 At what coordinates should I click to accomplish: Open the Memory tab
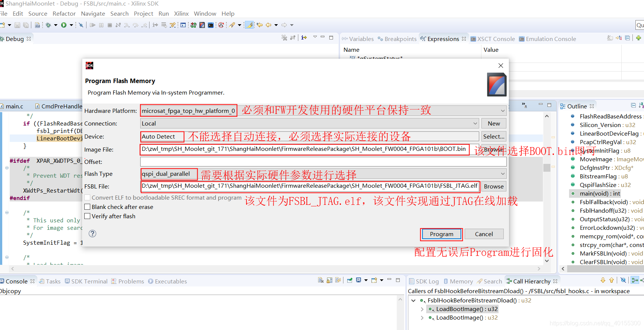[458, 281]
